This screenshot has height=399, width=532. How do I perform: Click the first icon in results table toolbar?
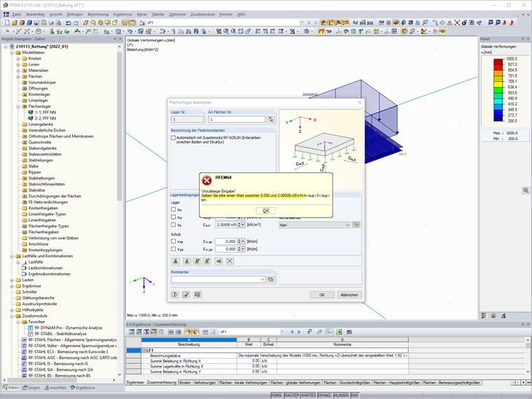[x=132, y=332]
